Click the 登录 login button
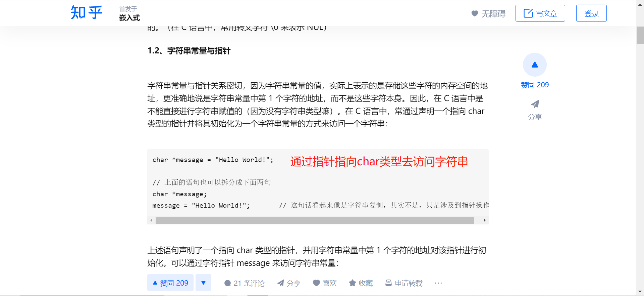644x296 pixels. coord(591,13)
